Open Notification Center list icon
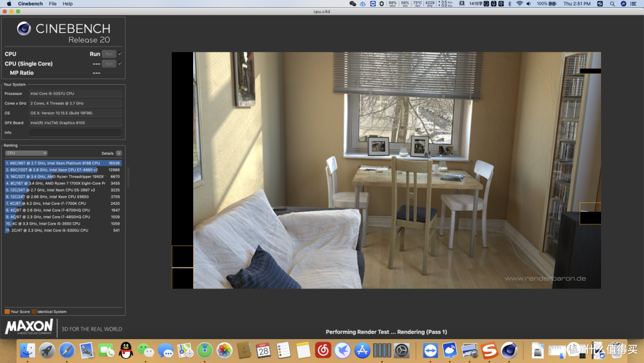The height and width of the screenshot is (363, 644). click(634, 4)
